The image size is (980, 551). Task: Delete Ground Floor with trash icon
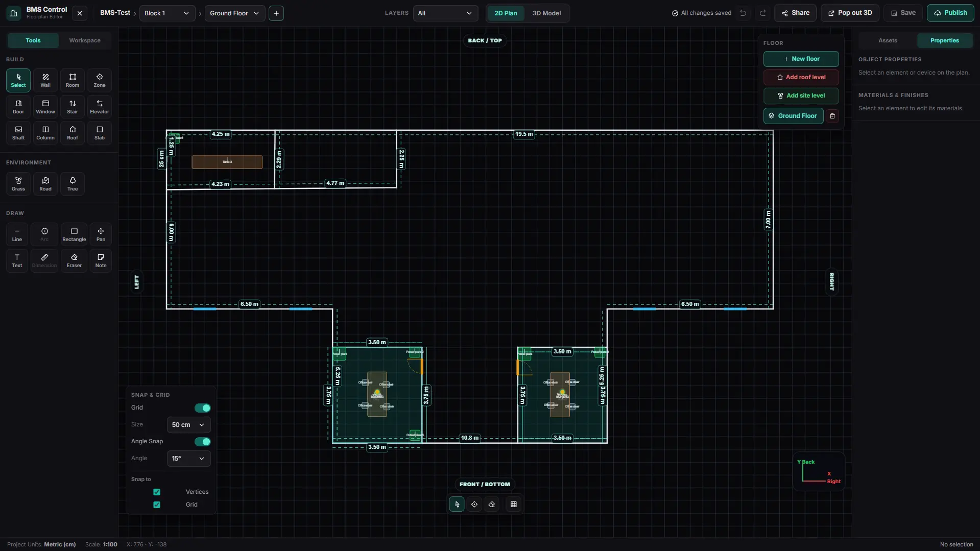[832, 116]
